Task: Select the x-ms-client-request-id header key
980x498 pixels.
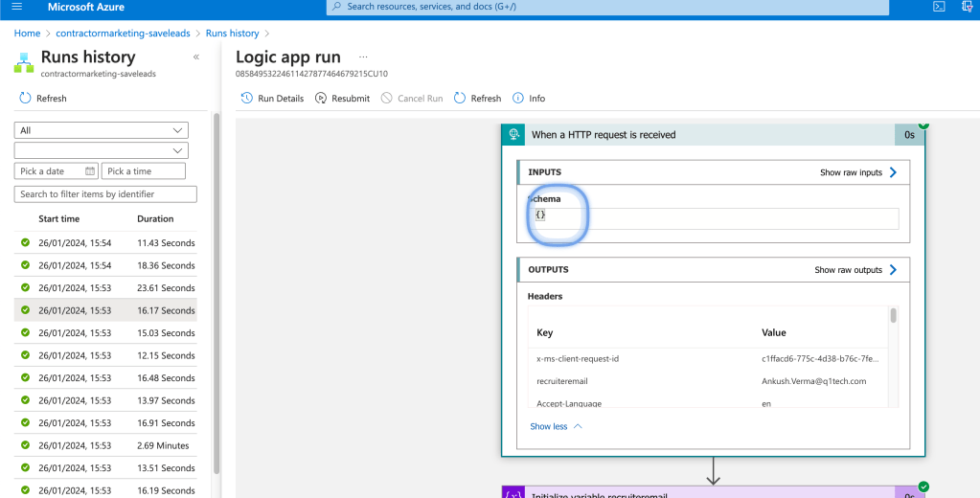Action: (x=578, y=359)
